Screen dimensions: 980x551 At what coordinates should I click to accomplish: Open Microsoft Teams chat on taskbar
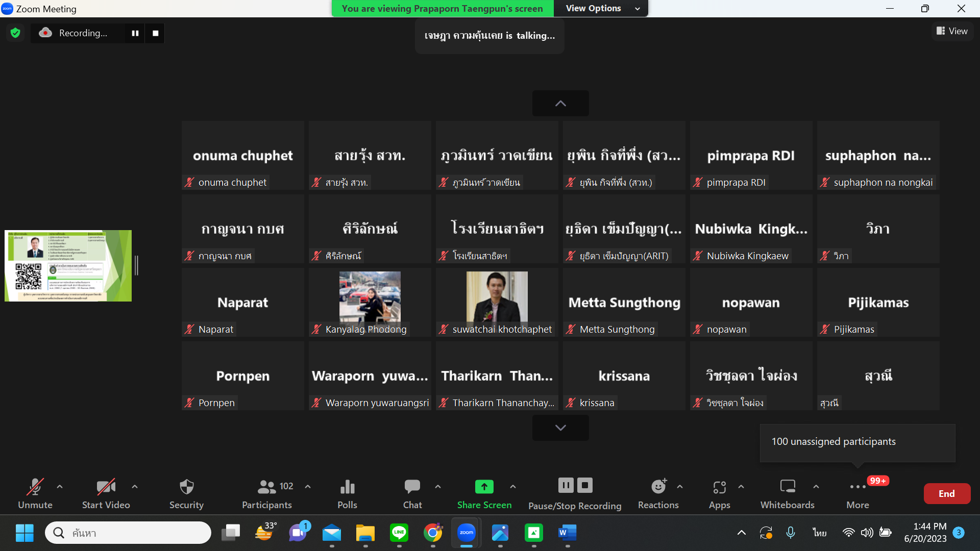point(298,533)
